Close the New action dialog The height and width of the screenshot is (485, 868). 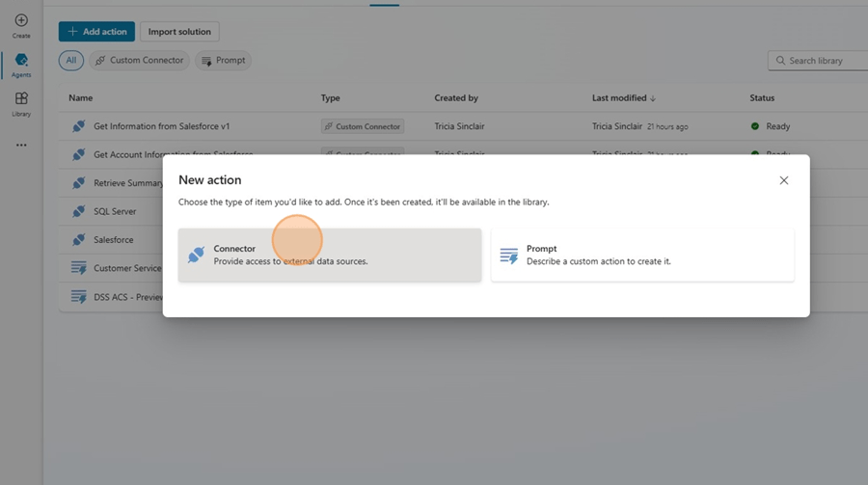(x=783, y=180)
